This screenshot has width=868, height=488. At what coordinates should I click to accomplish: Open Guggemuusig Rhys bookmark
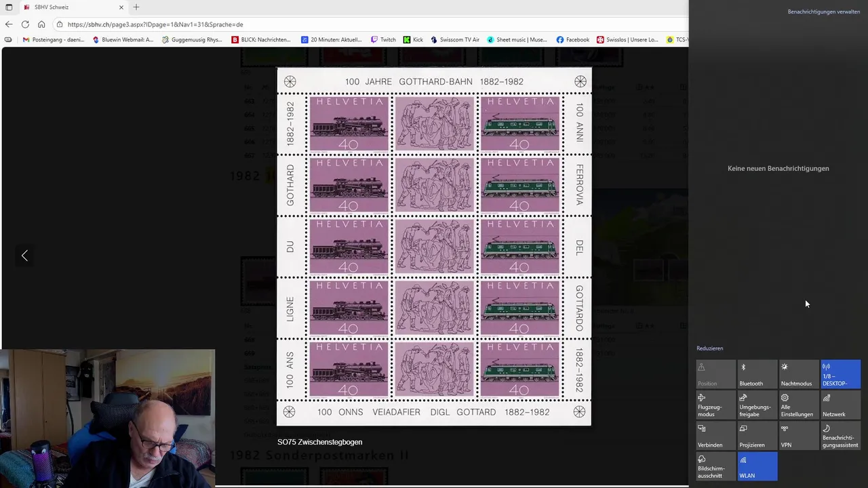pos(192,40)
